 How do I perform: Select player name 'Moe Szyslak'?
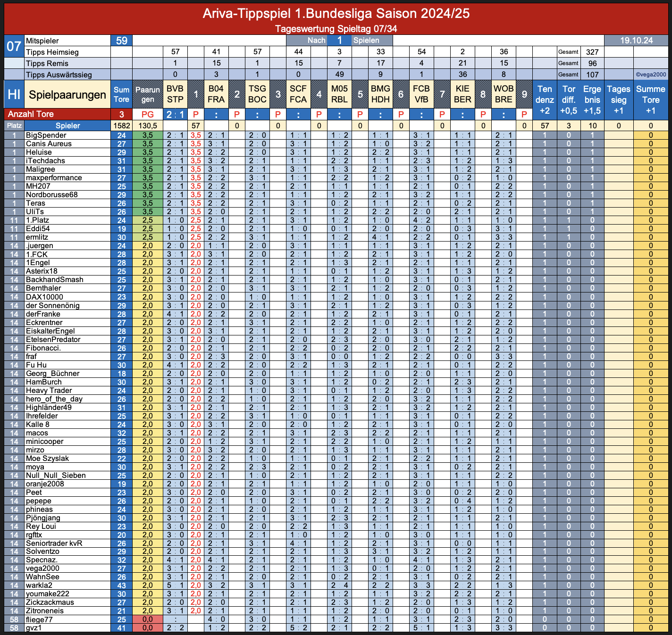click(x=47, y=458)
